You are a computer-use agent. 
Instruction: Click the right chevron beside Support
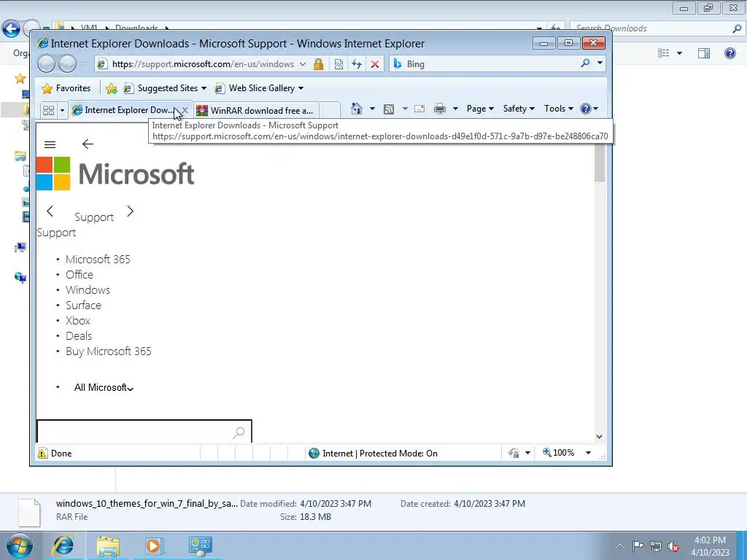[x=130, y=211]
